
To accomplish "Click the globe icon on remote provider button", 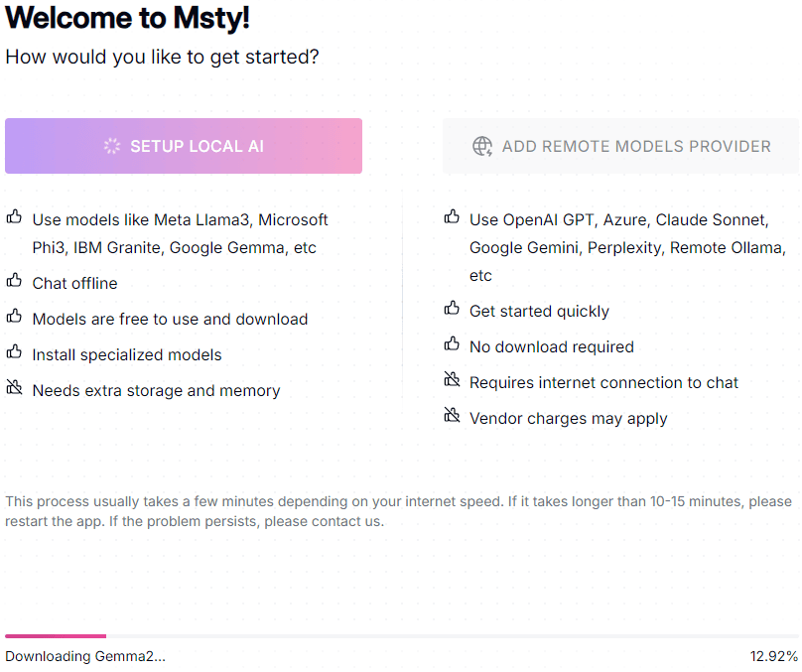I will [x=482, y=147].
